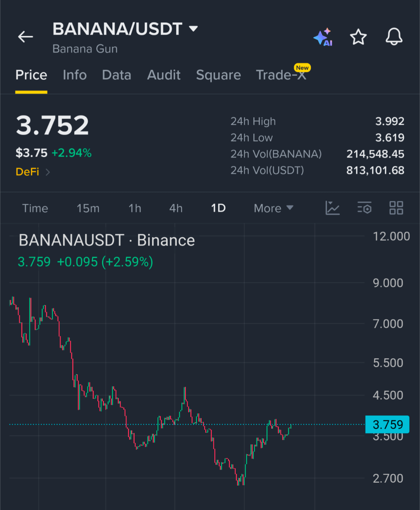Click the 4.500 price axis label
The height and width of the screenshot is (510, 420).
tap(388, 395)
